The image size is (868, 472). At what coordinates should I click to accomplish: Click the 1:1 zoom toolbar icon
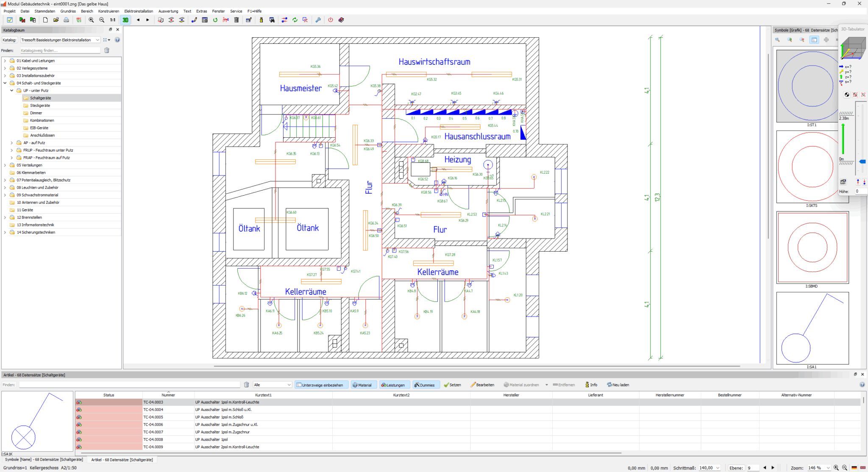(x=112, y=20)
